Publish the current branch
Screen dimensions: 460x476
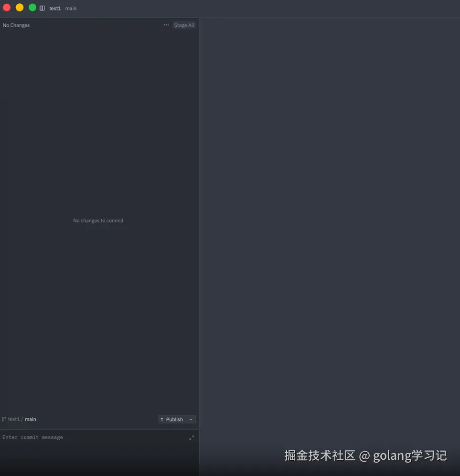click(x=174, y=419)
